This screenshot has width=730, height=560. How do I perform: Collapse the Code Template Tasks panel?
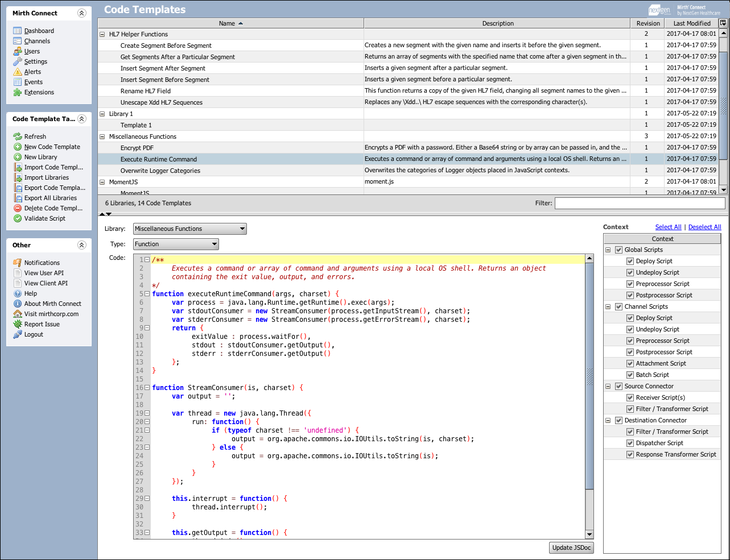pyautogui.click(x=81, y=119)
